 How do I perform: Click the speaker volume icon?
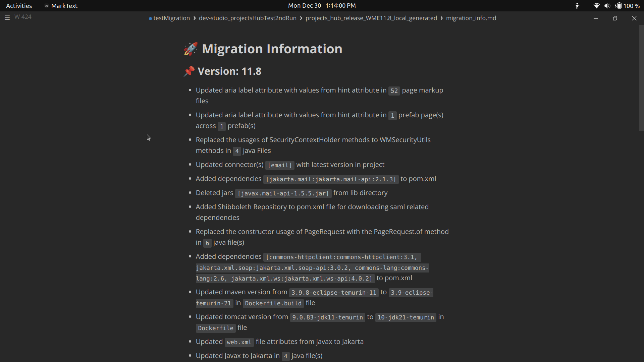(607, 6)
